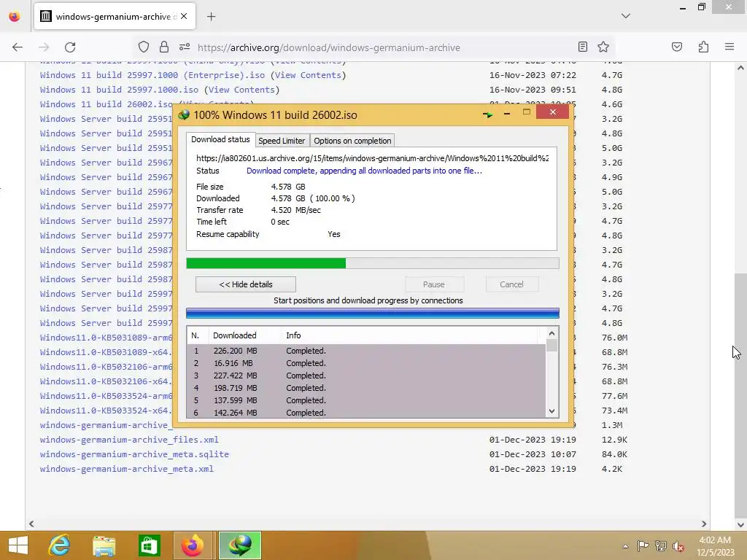Click the Pause button
The image size is (747, 560).
[434, 284]
